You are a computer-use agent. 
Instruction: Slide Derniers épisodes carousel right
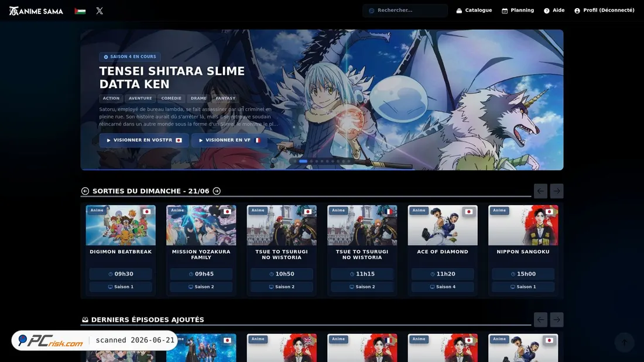coord(557,320)
